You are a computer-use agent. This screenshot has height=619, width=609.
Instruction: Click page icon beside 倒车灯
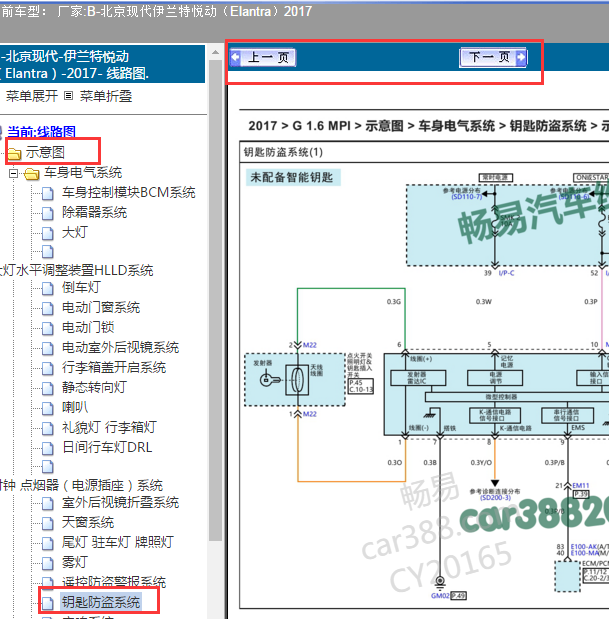point(48,289)
